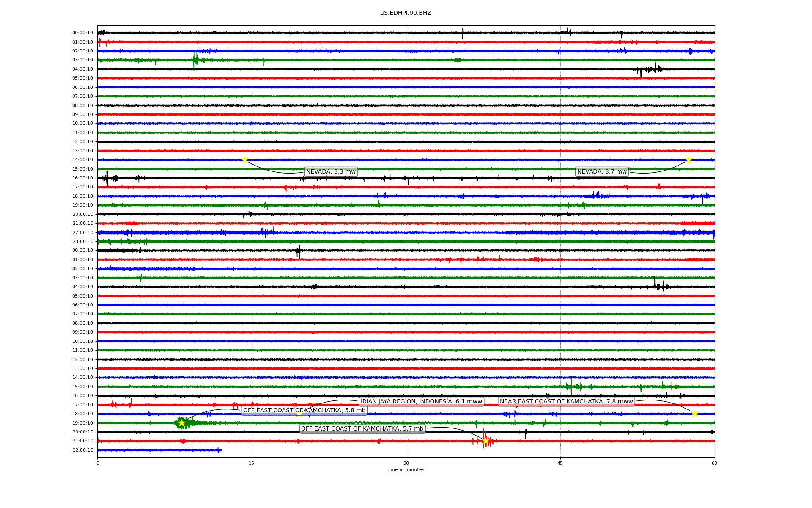The height and width of the screenshot is (508, 812).
Task: Select the Irian Jaya earthquake star marker
Action: click(x=299, y=414)
